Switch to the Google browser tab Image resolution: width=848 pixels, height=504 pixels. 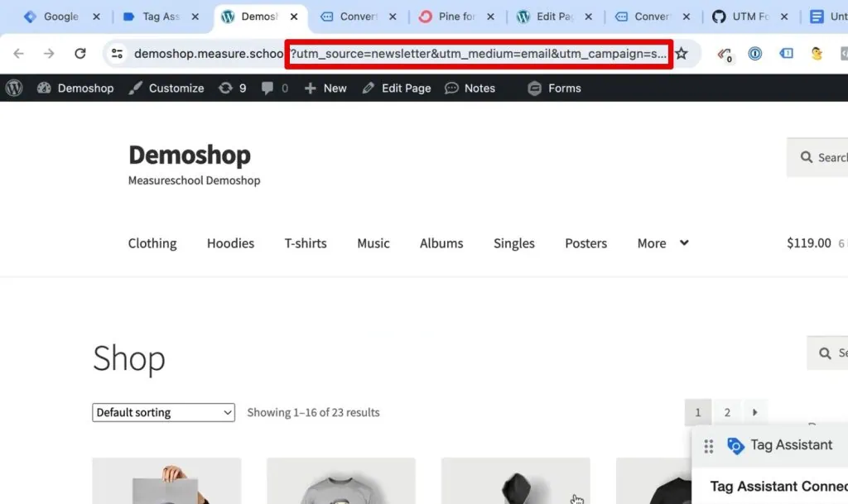click(58, 15)
